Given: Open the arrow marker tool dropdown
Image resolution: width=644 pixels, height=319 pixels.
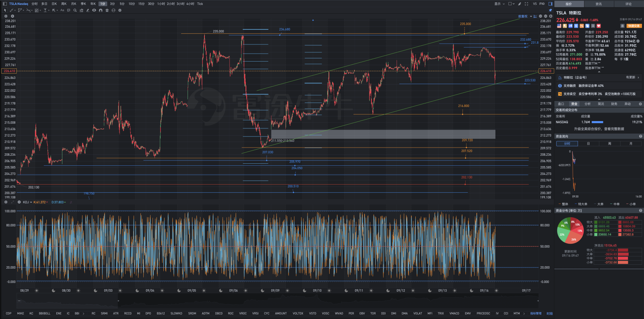Looking at the screenshot, I should tap(57, 10).
